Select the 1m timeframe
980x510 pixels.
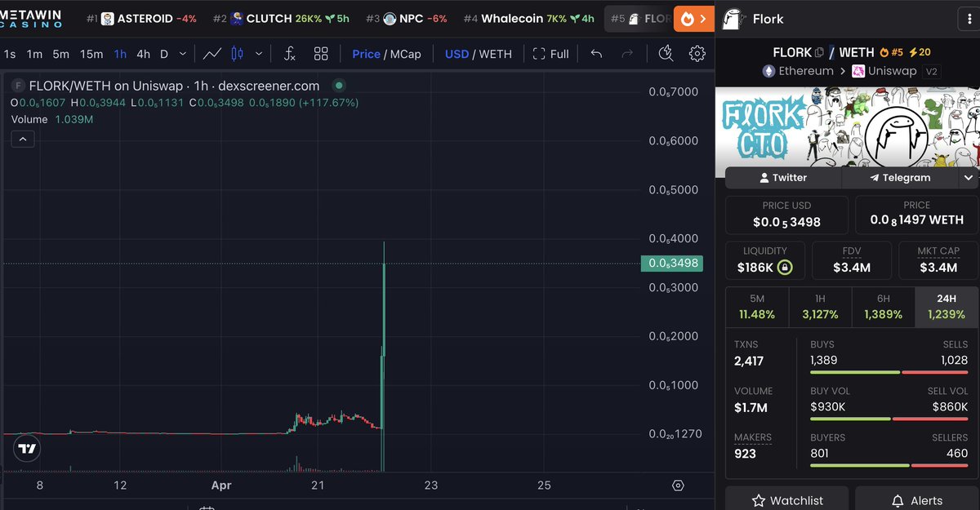coord(34,54)
